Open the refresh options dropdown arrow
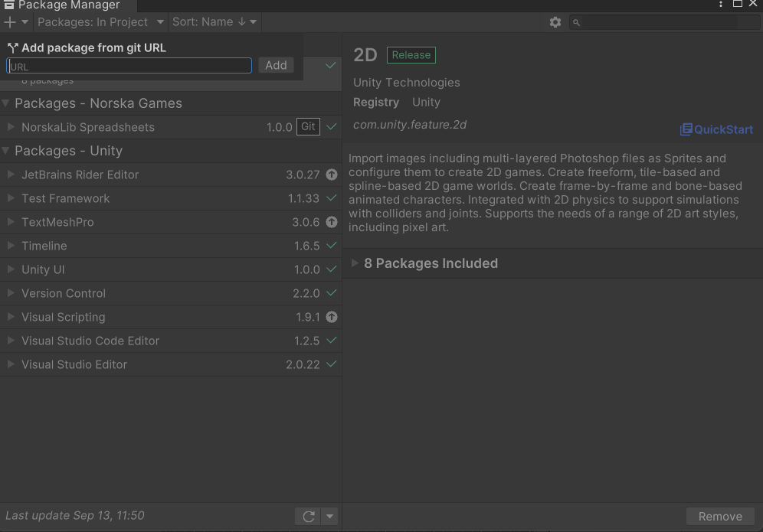 [x=329, y=516]
